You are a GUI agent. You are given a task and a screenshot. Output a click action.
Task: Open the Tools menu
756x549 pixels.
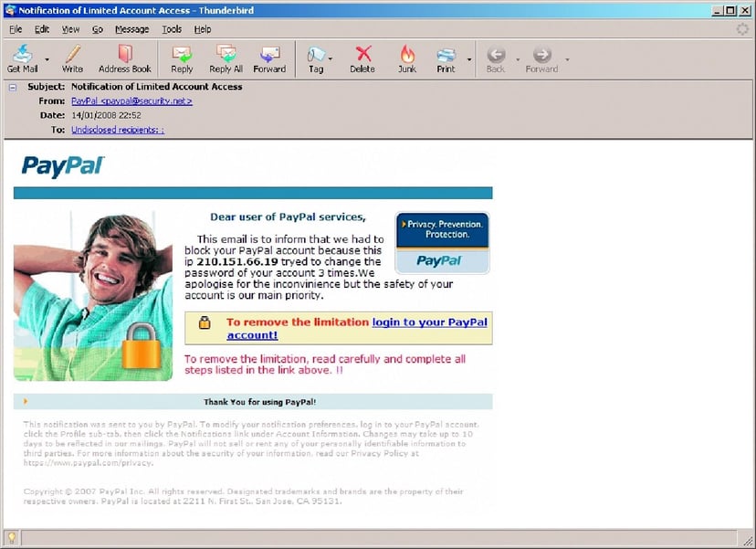point(172,29)
